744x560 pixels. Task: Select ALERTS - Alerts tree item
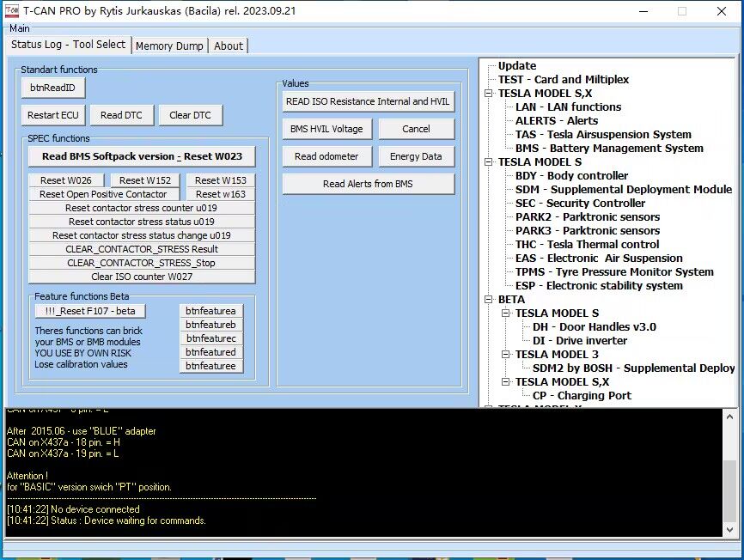[557, 121]
